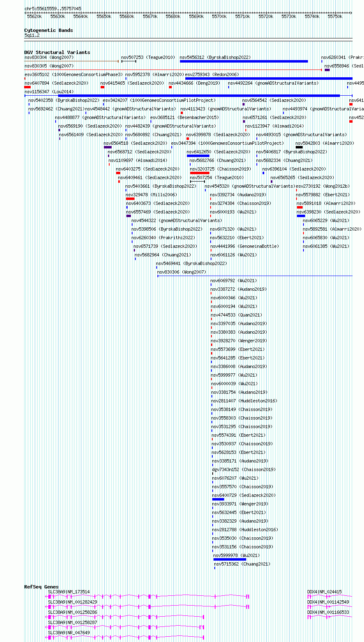This screenshot has width=364, height=642.
Task: Click the nsv4434666 (Deng2019) label
Action: click(x=194, y=83)
